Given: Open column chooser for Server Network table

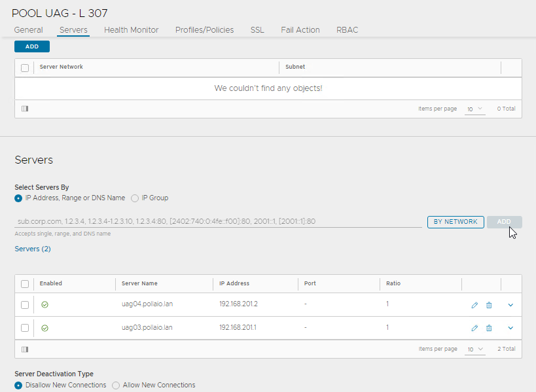Looking at the screenshot, I should point(25,109).
